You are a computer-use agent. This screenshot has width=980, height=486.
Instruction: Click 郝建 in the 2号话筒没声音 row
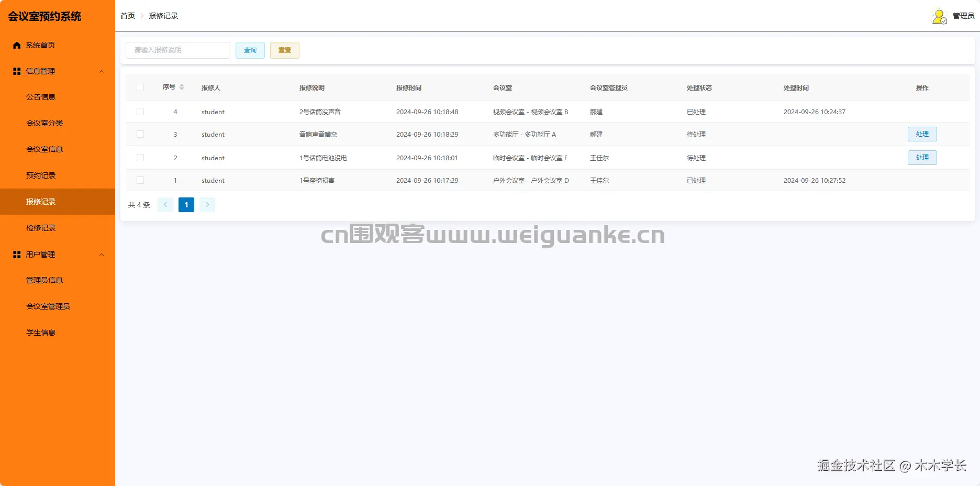[x=596, y=112]
